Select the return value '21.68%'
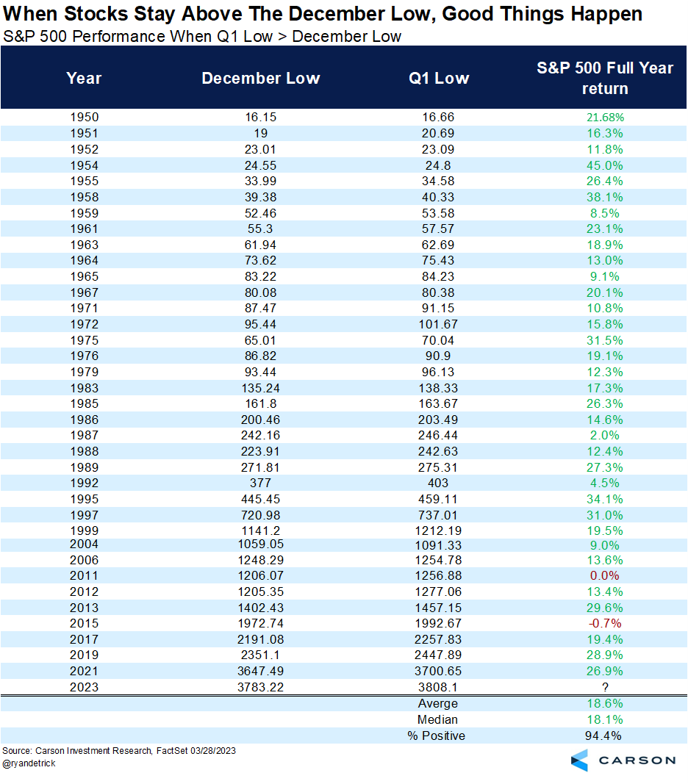The width and height of the screenshot is (688, 784). tap(605, 117)
